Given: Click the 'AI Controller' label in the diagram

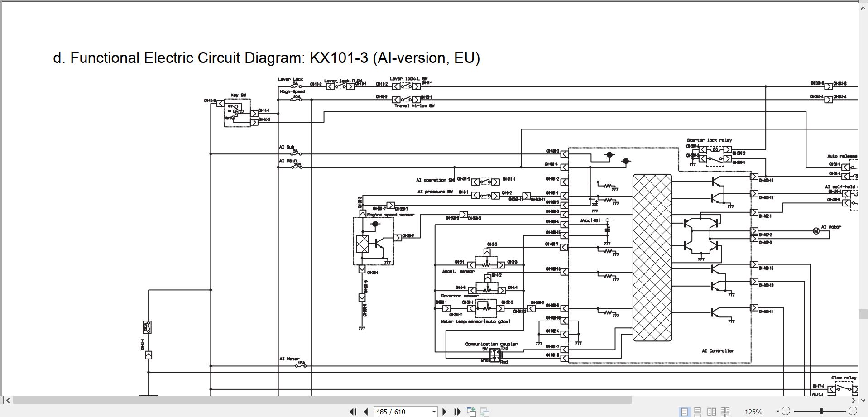Looking at the screenshot, I should 718,351.
